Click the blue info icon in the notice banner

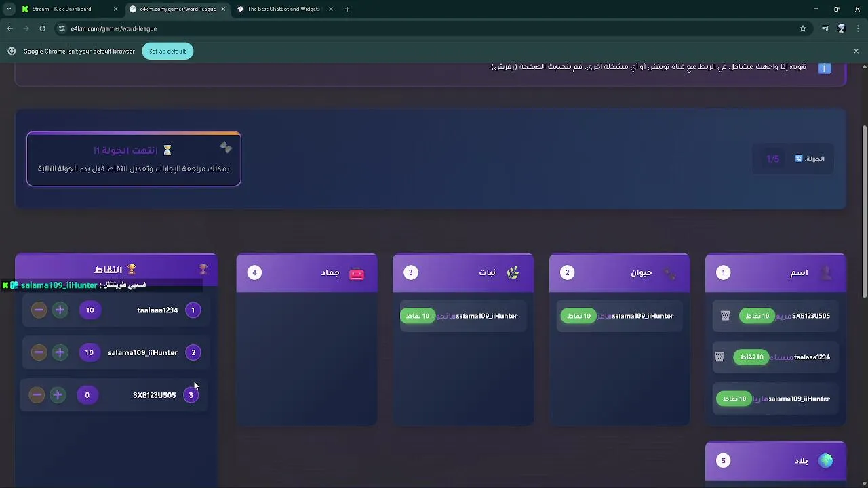[825, 68]
